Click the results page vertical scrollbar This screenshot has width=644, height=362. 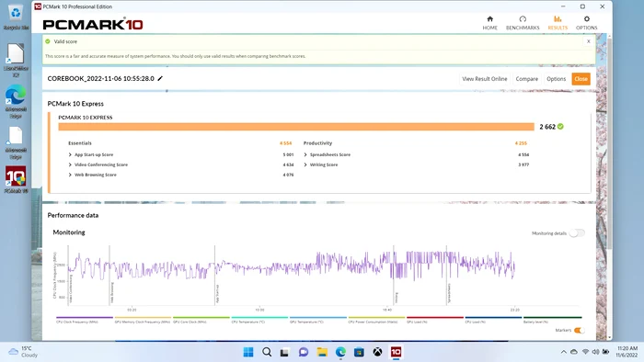[x=609, y=143]
